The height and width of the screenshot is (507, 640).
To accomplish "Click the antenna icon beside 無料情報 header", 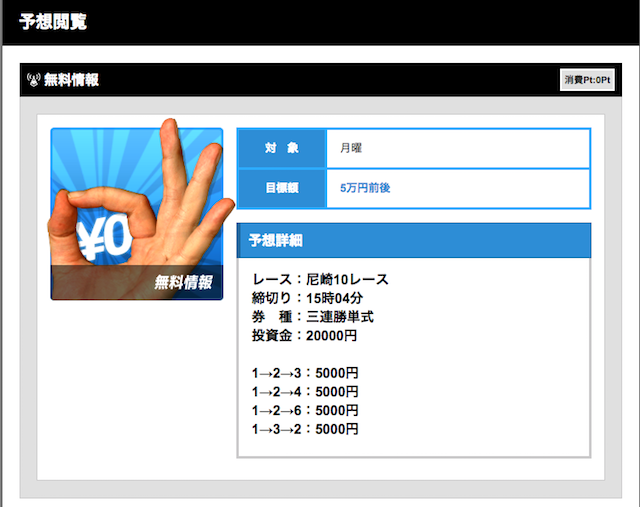I will (x=33, y=80).
